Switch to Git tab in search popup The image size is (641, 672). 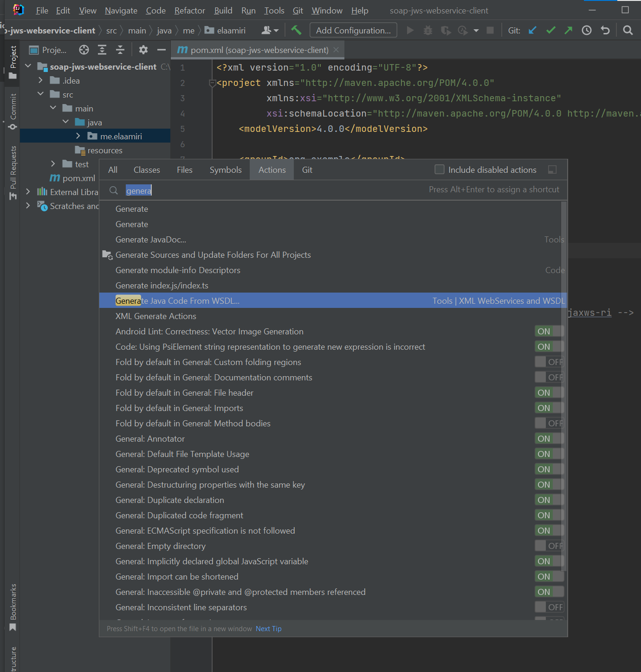point(307,170)
